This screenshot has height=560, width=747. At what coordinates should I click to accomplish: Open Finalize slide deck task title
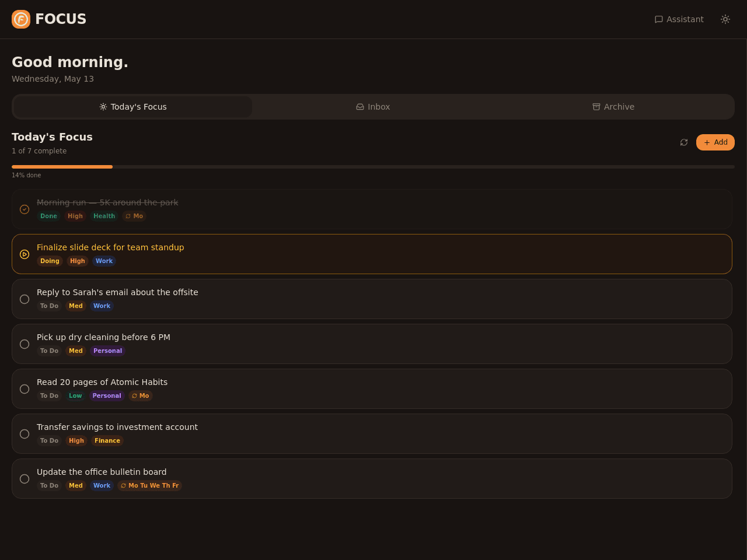(110, 247)
